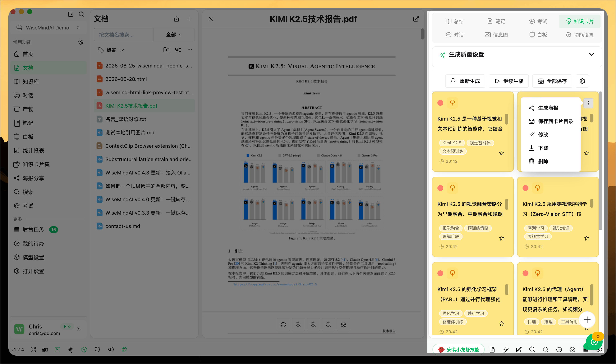Click 安装小龙虾技能 button
Image resolution: width=616 pixels, height=364 pixels.
(x=458, y=350)
